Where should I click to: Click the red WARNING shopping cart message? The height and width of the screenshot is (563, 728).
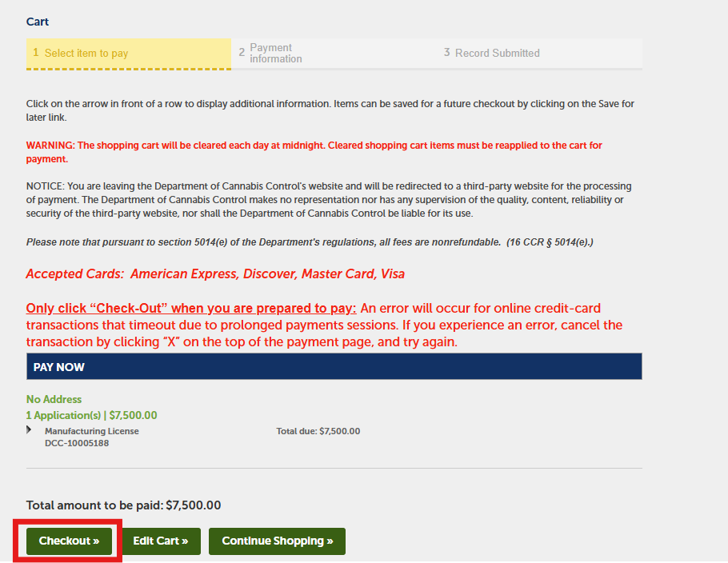point(314,152)
